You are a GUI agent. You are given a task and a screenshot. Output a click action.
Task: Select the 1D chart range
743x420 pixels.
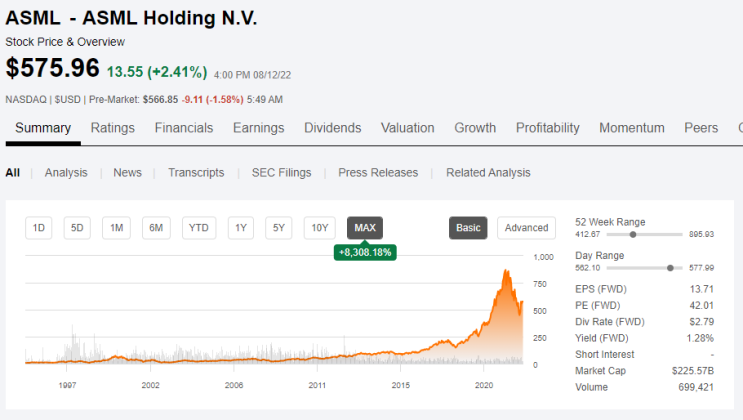[x=38, y=228]
